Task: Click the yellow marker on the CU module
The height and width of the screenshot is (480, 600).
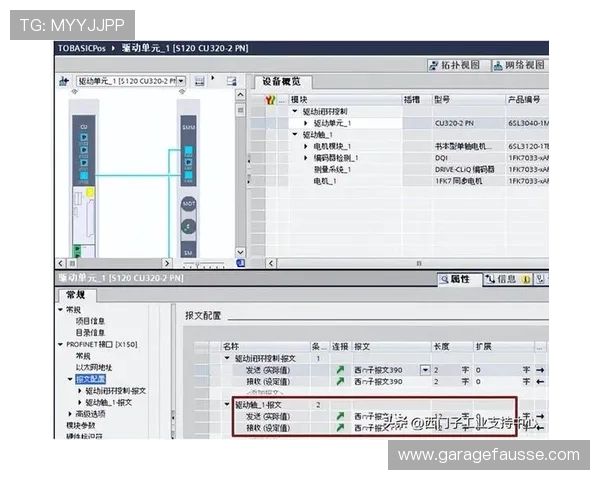Action: point(90,192)
